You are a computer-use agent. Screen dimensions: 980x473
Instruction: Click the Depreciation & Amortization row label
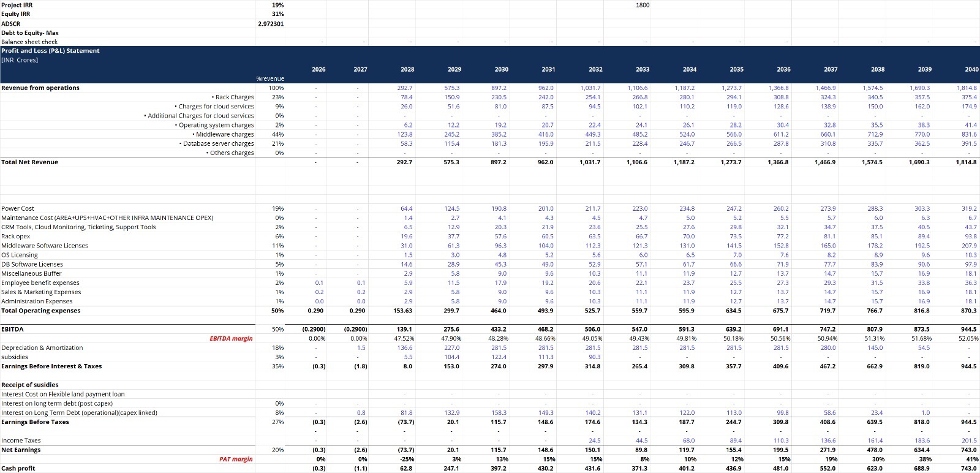tap(42, 348)
